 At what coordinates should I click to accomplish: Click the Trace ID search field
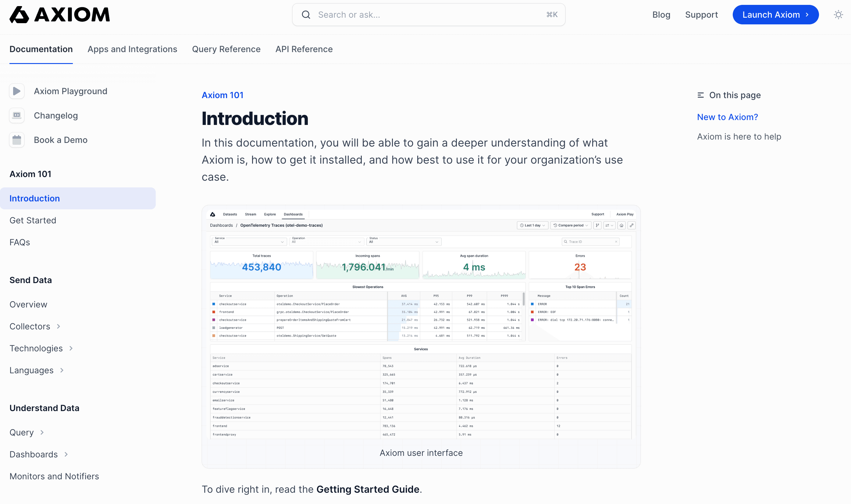tap(590, 242)
